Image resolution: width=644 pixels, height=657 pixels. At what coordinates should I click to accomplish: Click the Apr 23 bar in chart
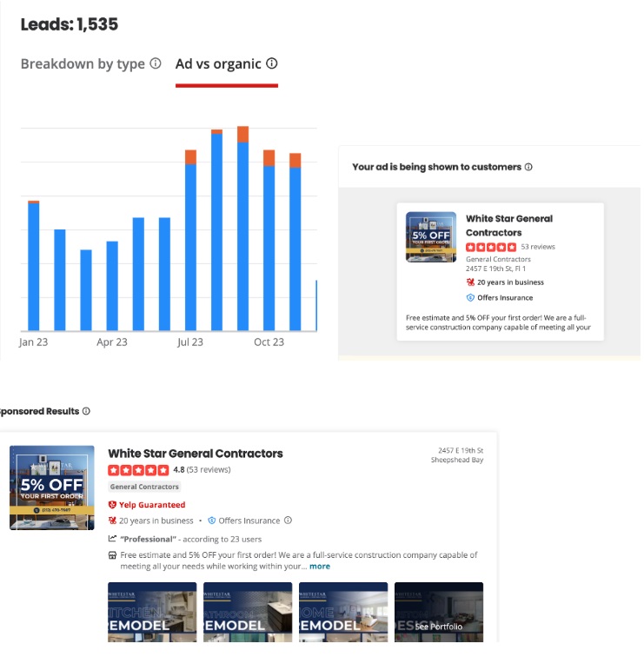tap(112, 286)
